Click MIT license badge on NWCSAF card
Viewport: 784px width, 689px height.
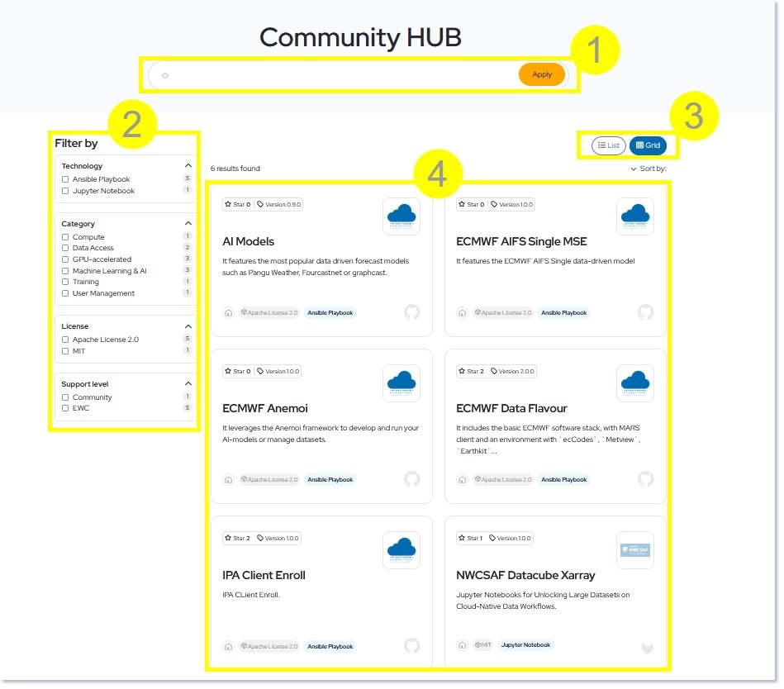[x=483, y=645]
